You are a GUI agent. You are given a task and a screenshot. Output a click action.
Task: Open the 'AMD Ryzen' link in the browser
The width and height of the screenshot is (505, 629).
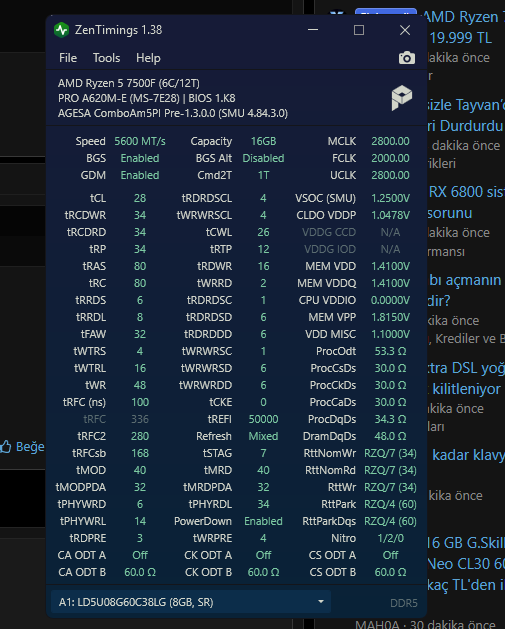[x=464, y=17]
